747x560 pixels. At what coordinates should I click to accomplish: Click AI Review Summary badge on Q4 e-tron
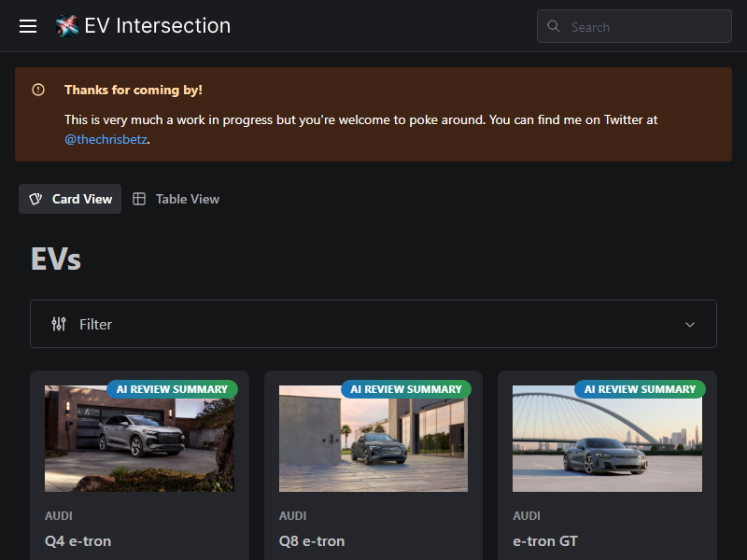tap(172, 389)
